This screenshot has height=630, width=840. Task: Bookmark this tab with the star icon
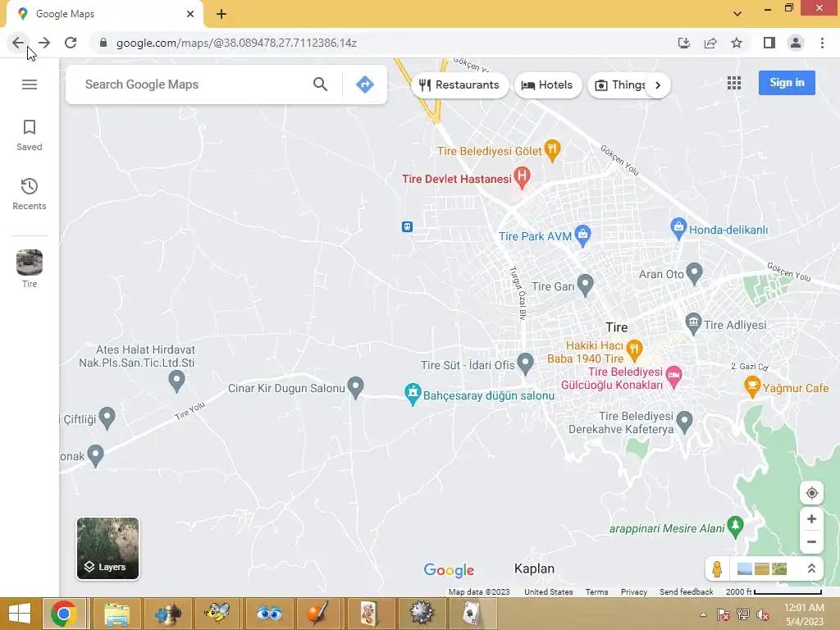point(737,43)
